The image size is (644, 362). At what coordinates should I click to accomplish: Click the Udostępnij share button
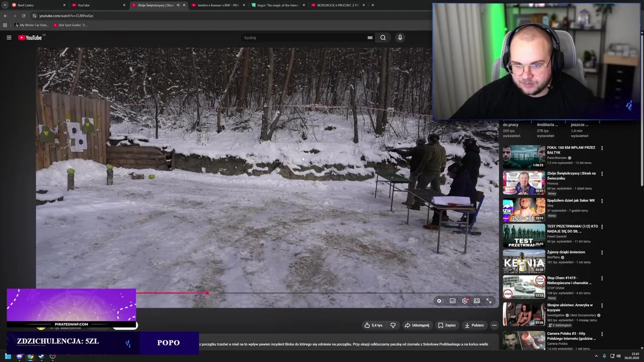417,325
